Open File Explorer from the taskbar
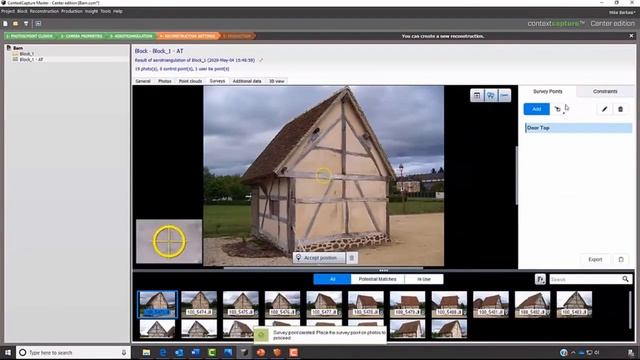Viewport: 640px width, 360px height. [147, 352]
